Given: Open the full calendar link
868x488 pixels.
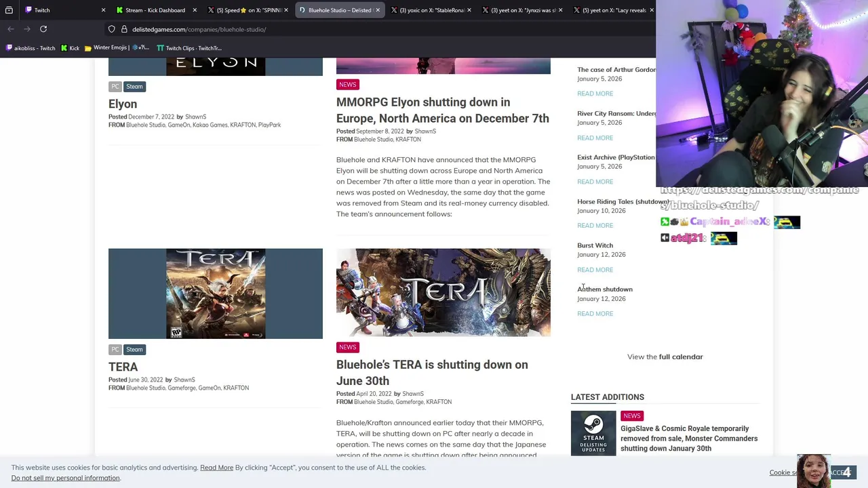Looking at the screenshot, I should click(x=681, y=357).
